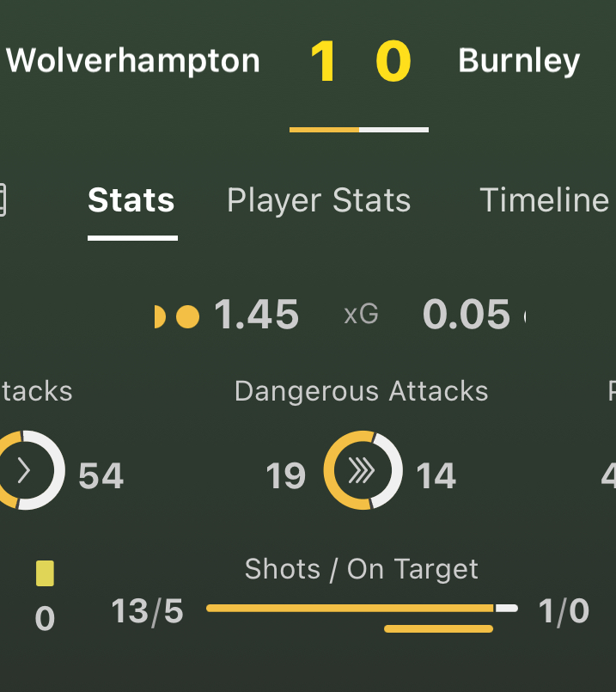The image size is (616, 692).
Task: Tap the yellow card icon
Action: (45, 573)
